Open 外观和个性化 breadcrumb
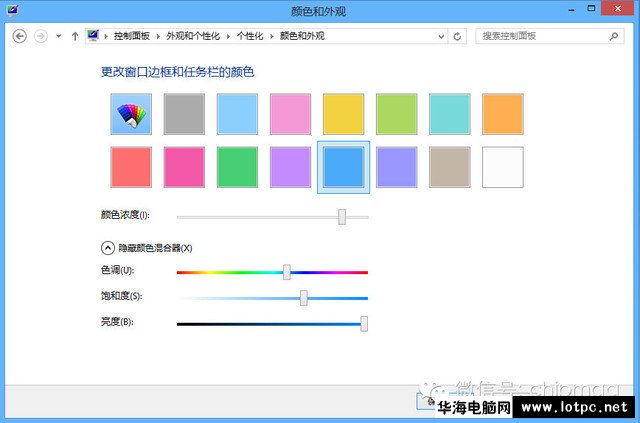This screenshot has height=423, width=640. click(x=193, y=36)
